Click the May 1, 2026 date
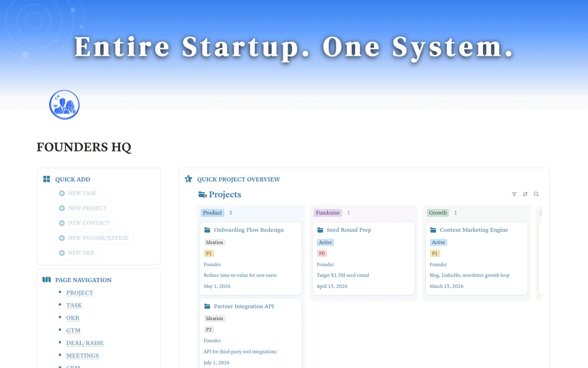The width and height of the screenshot is (588, 368). pos(217,286)
